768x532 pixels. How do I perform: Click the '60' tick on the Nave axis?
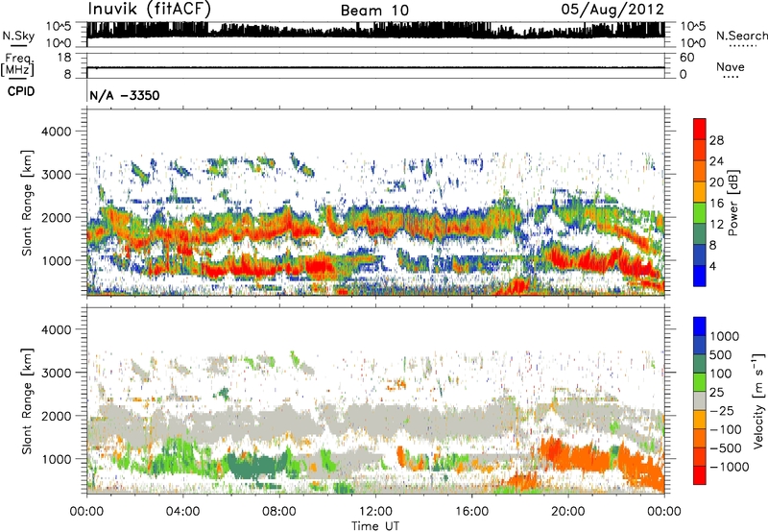point(687,58)
